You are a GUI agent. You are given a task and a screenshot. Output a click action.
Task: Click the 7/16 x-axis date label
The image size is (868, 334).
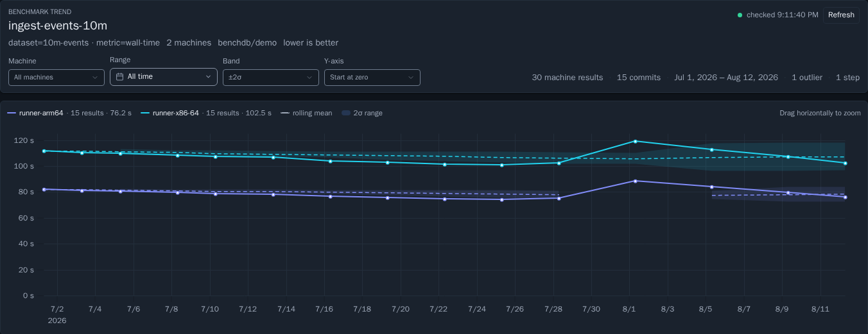[324, 309]
